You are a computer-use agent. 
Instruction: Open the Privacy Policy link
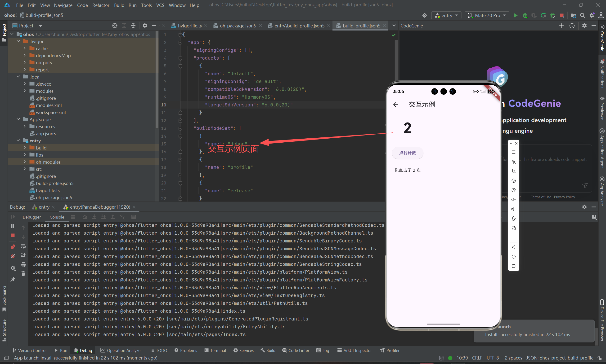pos(564,197)
